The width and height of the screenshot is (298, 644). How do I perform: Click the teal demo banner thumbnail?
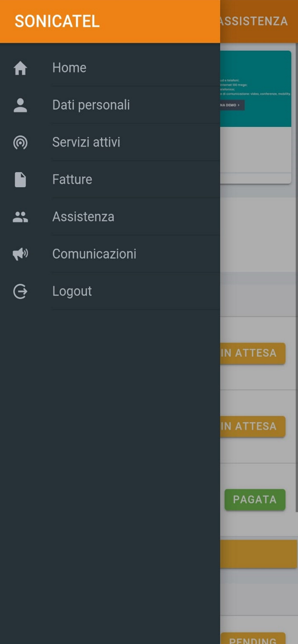[x=256, y=89]
